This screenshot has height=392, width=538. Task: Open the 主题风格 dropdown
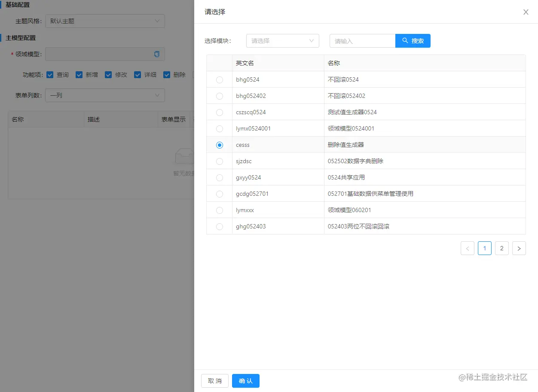[x=105, y=21]
